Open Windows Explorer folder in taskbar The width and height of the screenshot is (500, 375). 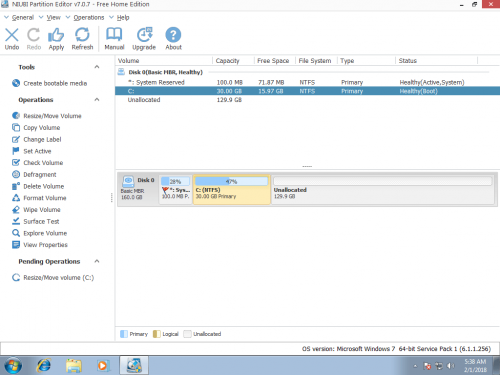pos(74,366)
